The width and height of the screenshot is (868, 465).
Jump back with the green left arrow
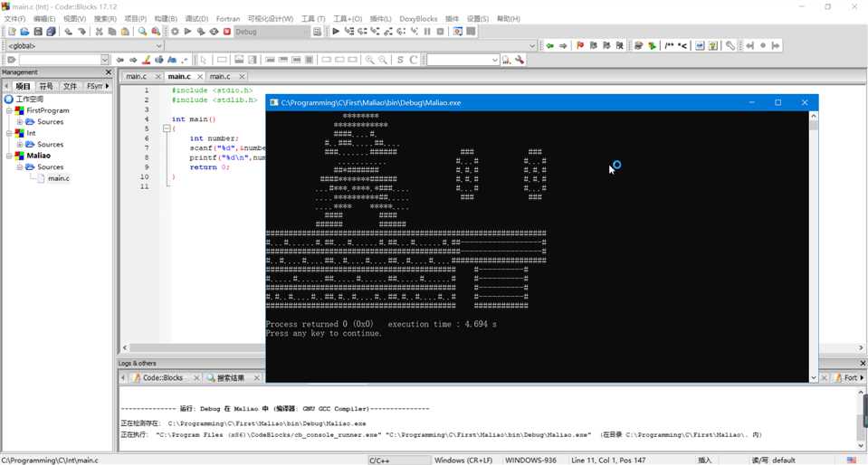pos(549,45)
